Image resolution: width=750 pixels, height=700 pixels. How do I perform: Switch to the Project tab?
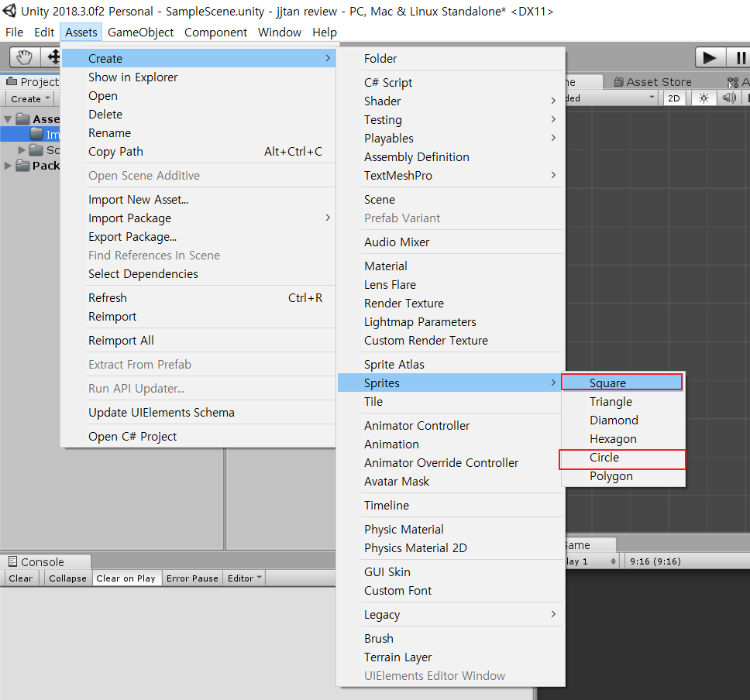32,82
